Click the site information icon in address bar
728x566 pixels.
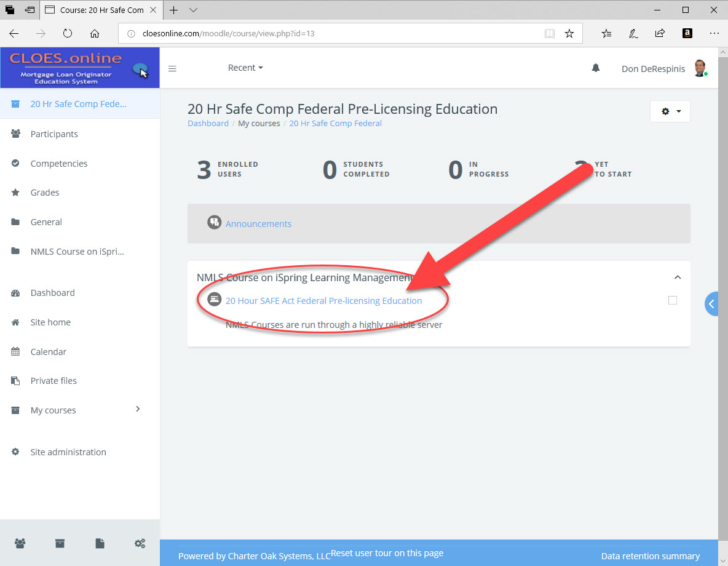pyautogui.click(x=131, y=33)
